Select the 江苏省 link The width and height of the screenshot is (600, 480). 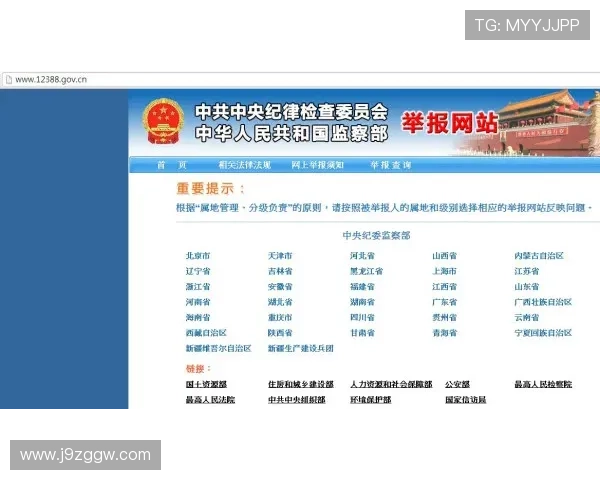coord(527,271)
